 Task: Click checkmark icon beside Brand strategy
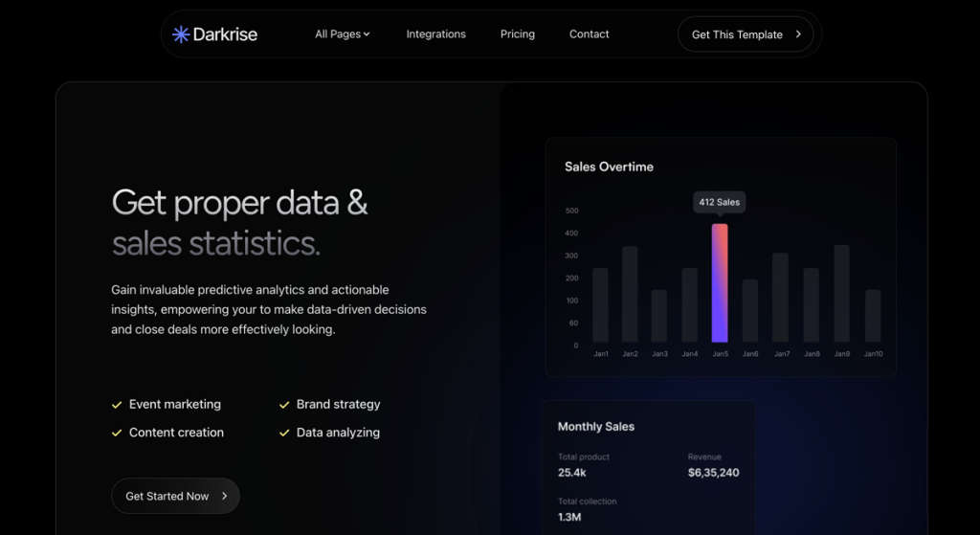pyautogui.click(x=284, y=405)
